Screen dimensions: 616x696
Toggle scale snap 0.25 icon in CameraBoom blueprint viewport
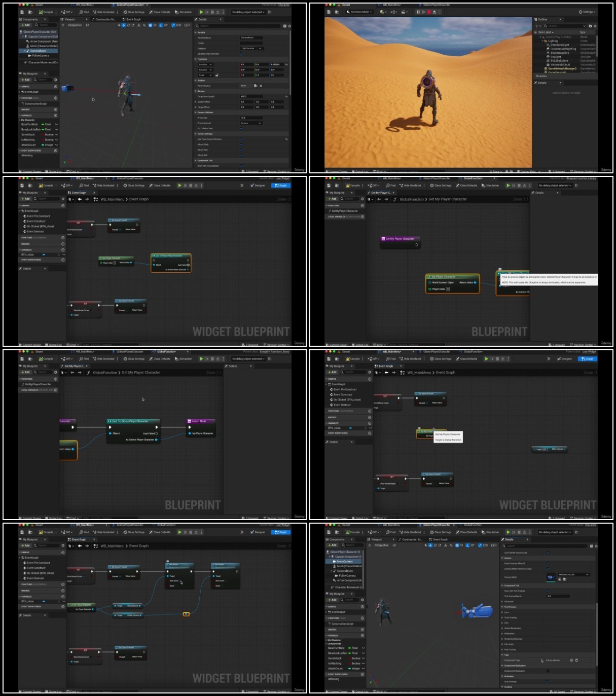173,25
